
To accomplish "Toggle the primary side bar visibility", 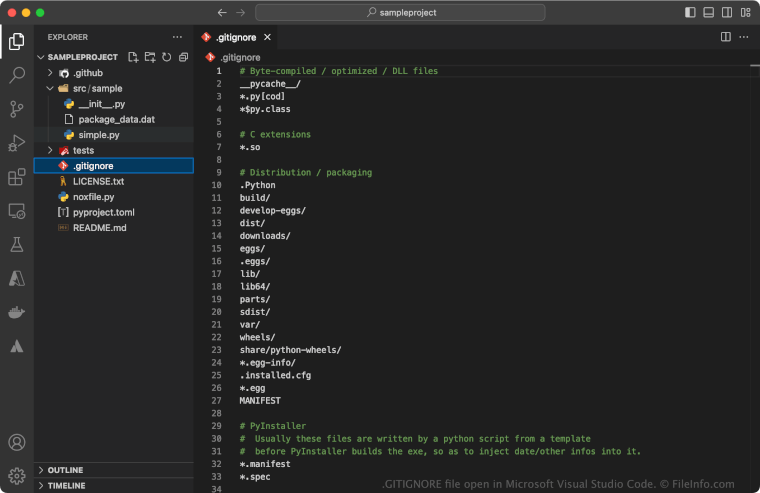I will 690,13.
